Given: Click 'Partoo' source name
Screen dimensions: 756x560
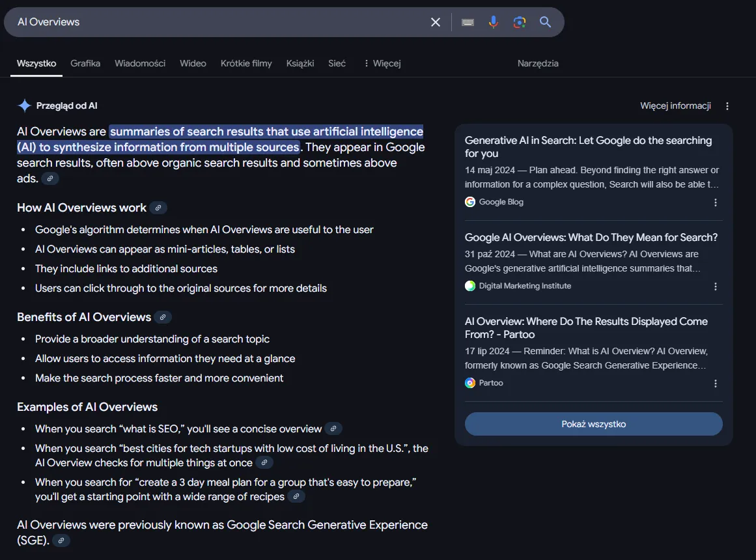Looking at the screenshot, I should (491, 383).
